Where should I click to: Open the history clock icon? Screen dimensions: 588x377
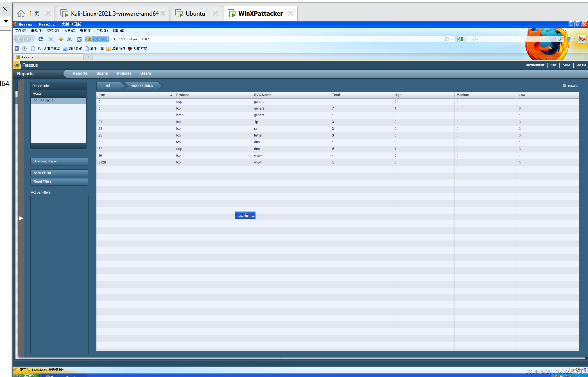point(24,49)
